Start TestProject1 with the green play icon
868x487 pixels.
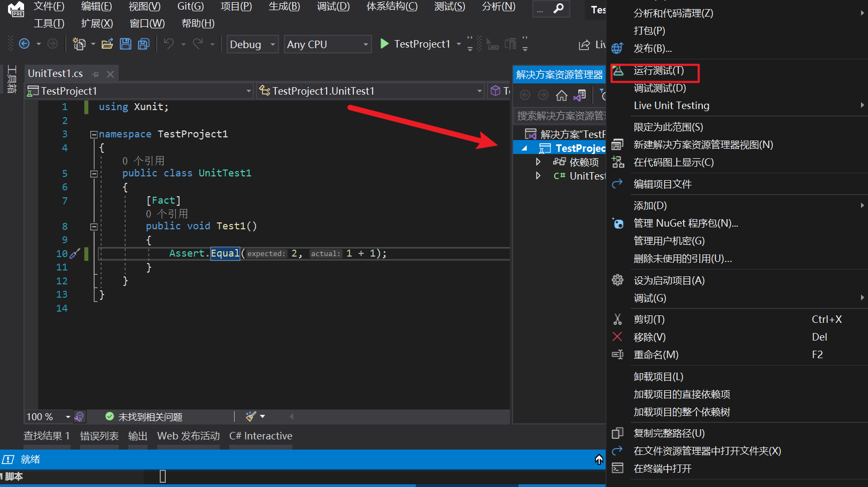(x=384, y=44)
